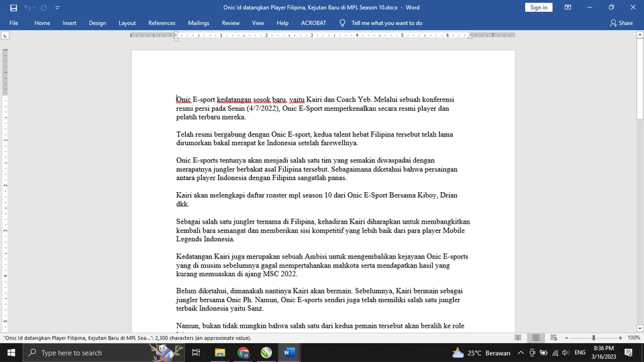The height and width of the screenshot is (362, 644).
Task: Click the right indent marker on ruler
Action: (x=470, y=37)
